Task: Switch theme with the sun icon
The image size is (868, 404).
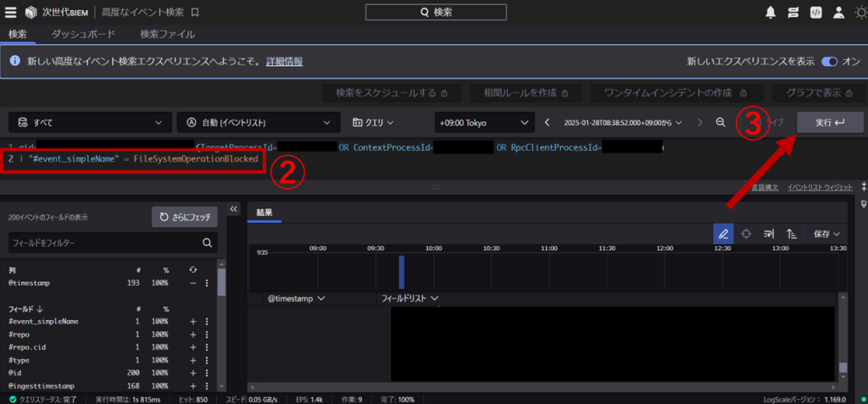Action: [861, 12]
